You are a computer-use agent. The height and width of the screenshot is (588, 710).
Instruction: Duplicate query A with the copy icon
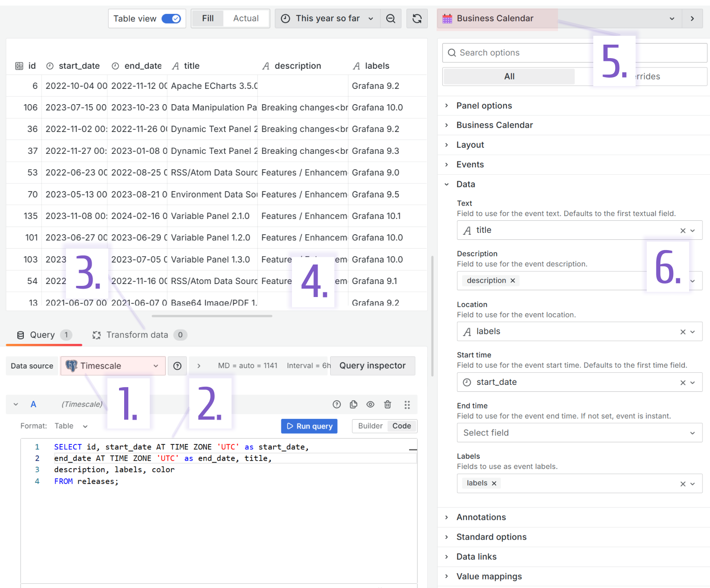[x=353, y=404]
